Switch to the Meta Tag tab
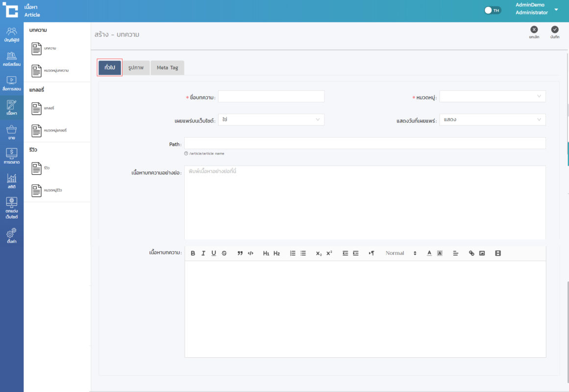 167,68
